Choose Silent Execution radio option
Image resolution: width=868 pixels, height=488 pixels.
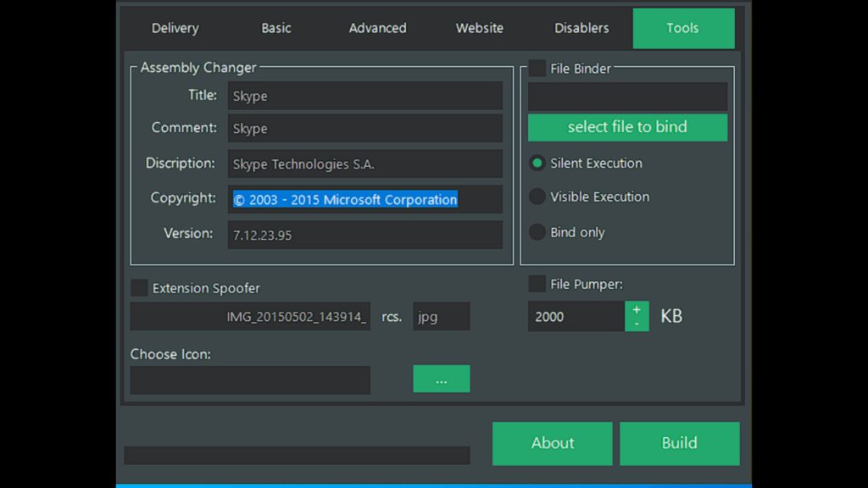tap(537, 164)
